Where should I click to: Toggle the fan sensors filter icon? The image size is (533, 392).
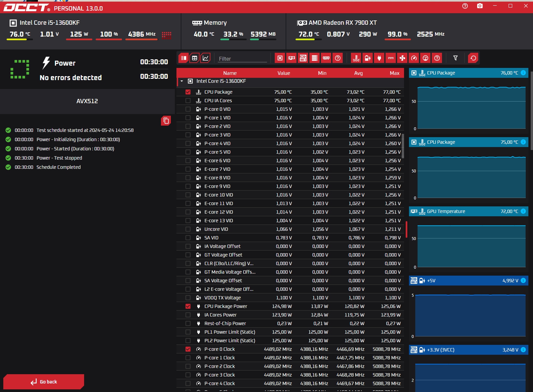[x=402, y=58]
